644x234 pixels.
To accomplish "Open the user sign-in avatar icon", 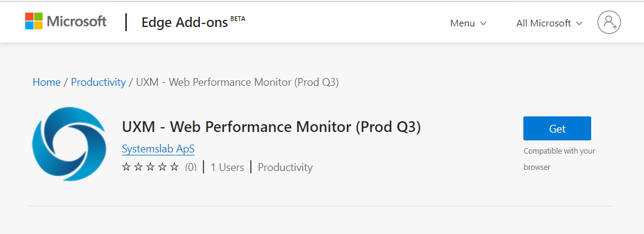I will pos(609,22).
